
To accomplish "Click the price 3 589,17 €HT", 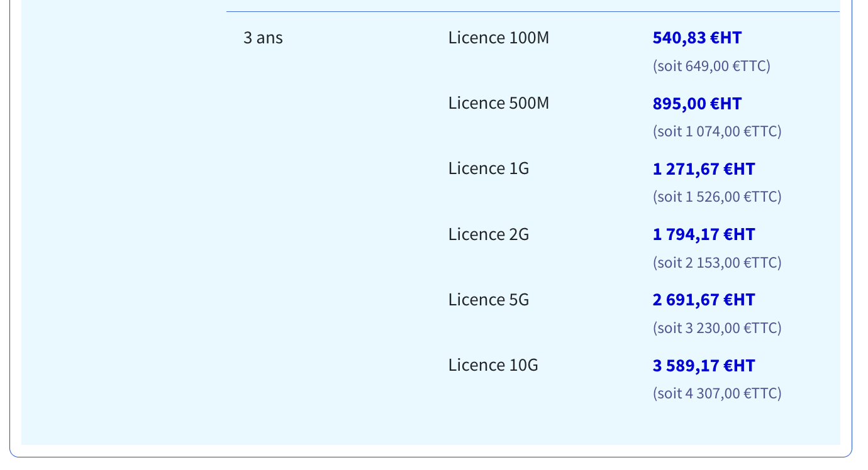I will pyautogui.click(x=704, y=366).
